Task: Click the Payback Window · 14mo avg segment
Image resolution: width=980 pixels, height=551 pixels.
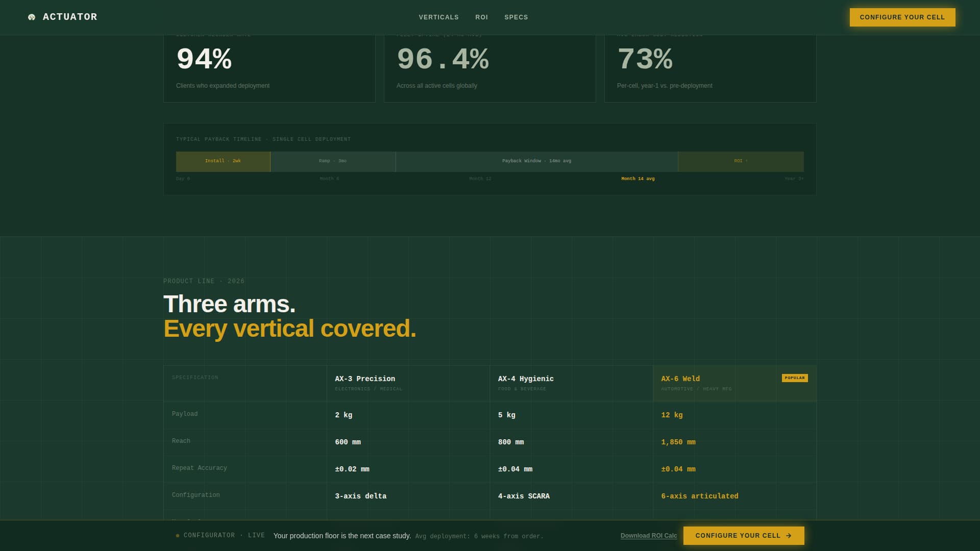Action: click(x=536, y=161)
